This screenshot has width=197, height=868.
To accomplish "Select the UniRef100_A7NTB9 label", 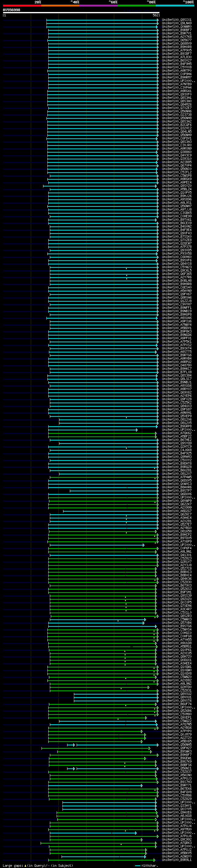I will (x=176, y=84).
